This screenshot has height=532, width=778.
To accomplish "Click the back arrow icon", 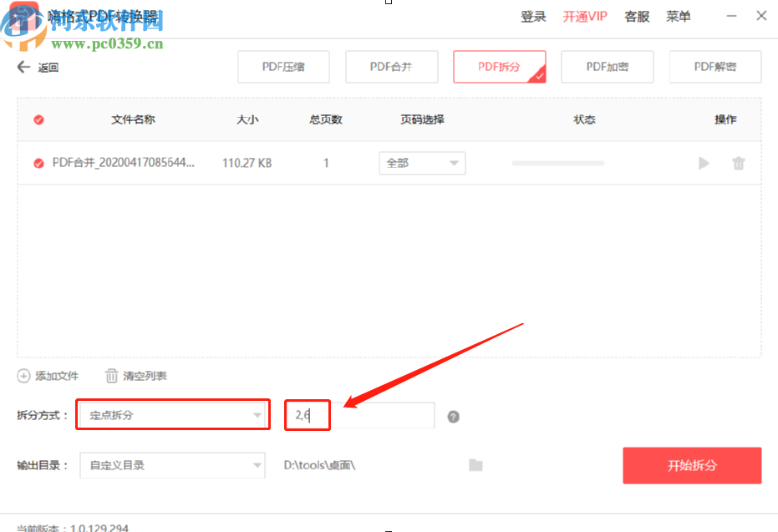I will point(23,67).
